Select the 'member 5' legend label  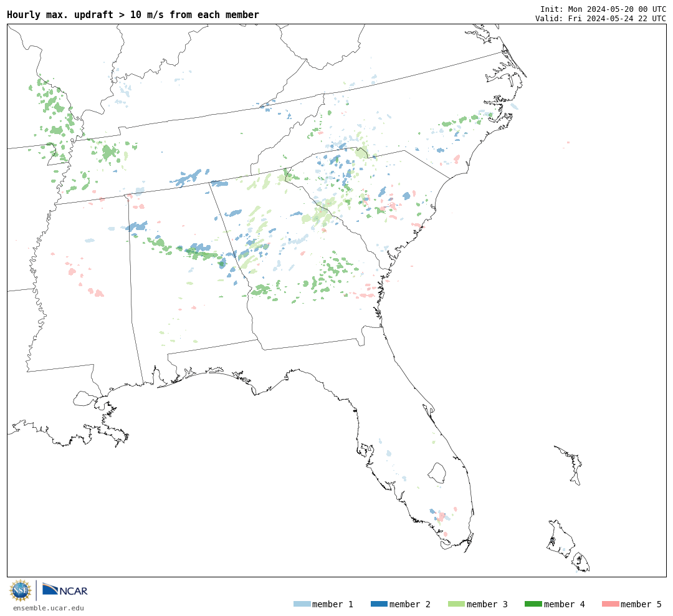[641, 604]
